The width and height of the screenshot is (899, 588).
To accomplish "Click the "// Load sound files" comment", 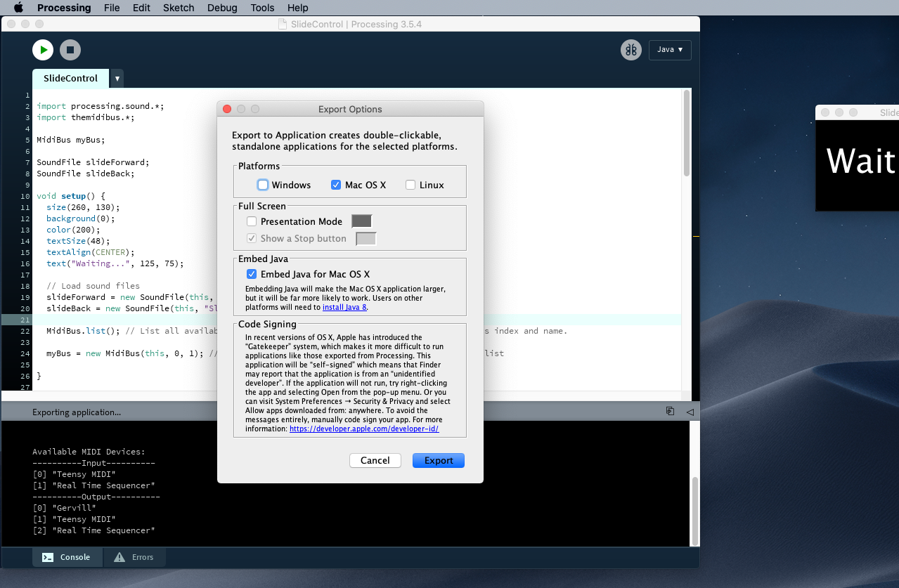I will 93,286.
